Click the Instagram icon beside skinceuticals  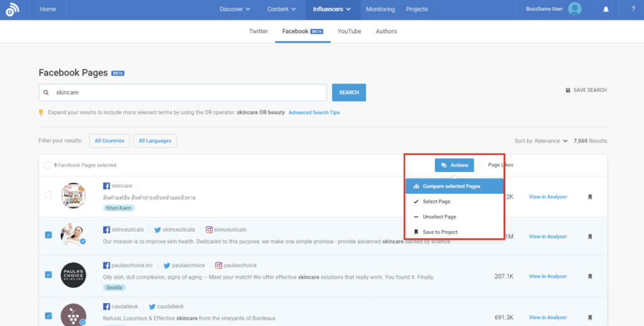click(x=209, y=230)
